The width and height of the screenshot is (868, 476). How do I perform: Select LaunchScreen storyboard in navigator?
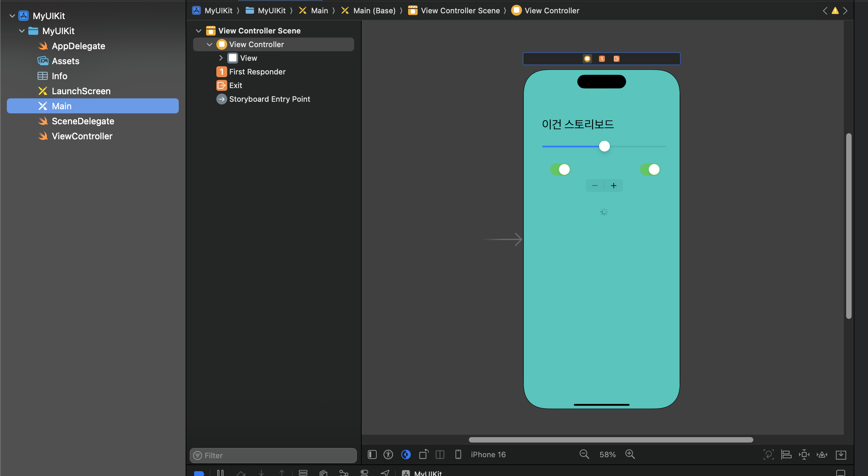click(x=81, y=91)
